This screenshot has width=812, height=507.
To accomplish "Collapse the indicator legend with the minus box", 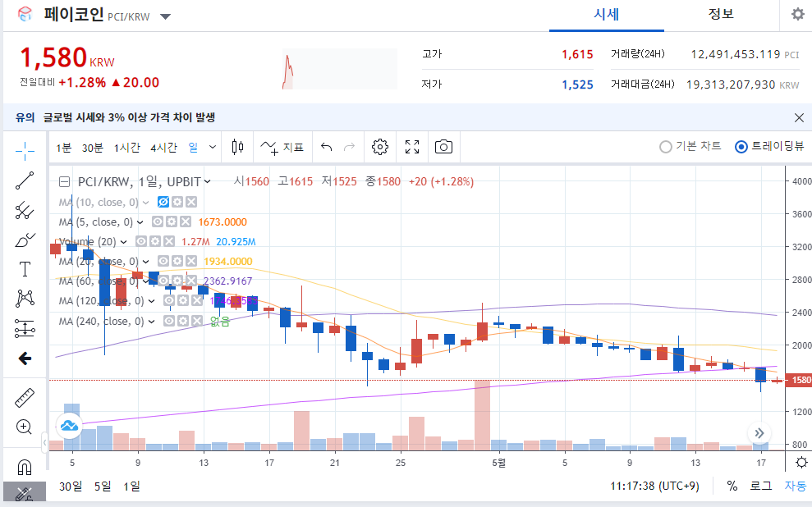I will pos(64,181).
